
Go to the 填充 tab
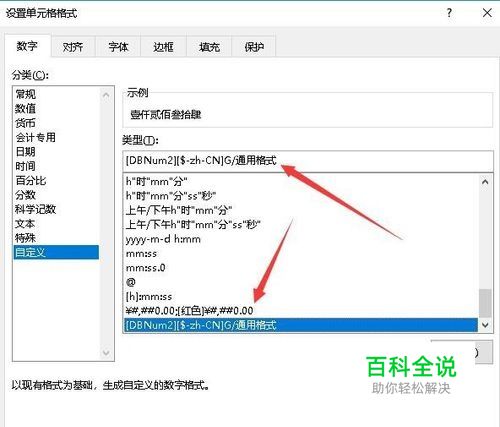pyautogui.click(x=209, y=47)
